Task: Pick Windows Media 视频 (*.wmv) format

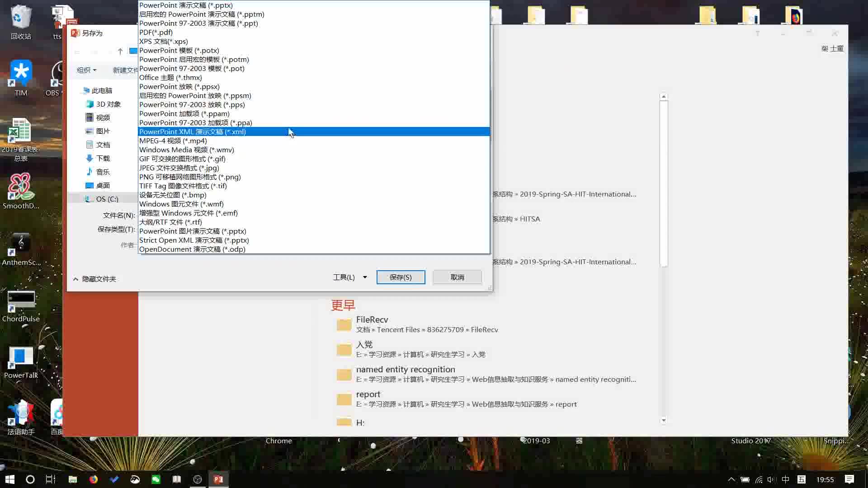Action: click(x=314, y=150)
